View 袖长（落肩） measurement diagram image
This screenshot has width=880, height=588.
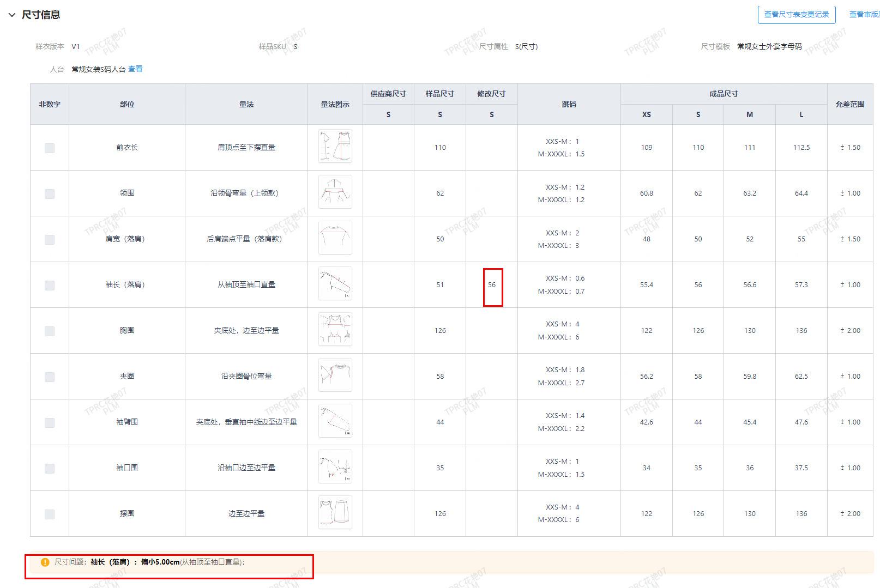tap(335, 284)
